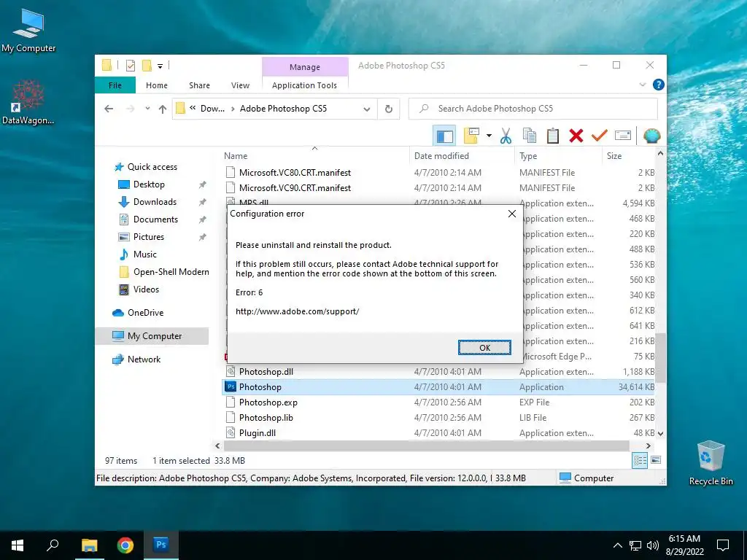This screenshot has height=560, width=747.
Task: Click the vertical scrollbar thumb in file list
Action: [x=660, y=357]
